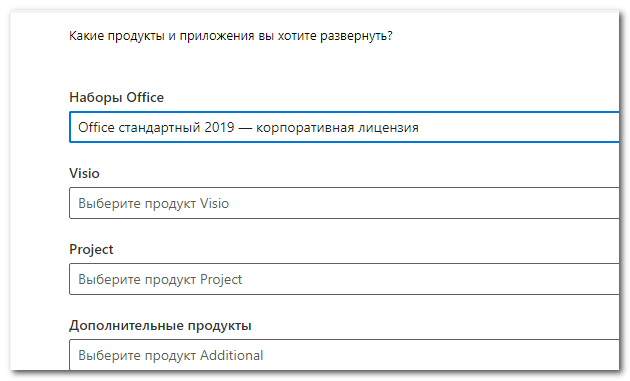Open the Visio product dropdown
The height and width of the screenshot is (381, 630).
[344, 203]
